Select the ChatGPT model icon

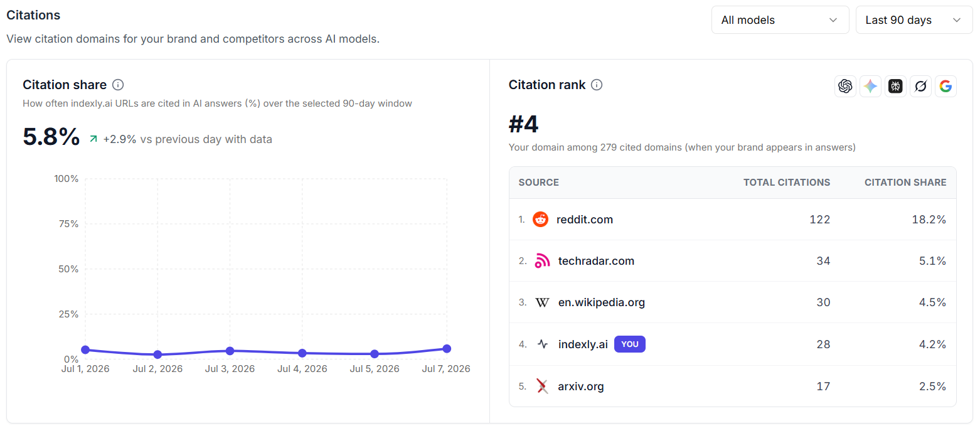click(845, 86)
